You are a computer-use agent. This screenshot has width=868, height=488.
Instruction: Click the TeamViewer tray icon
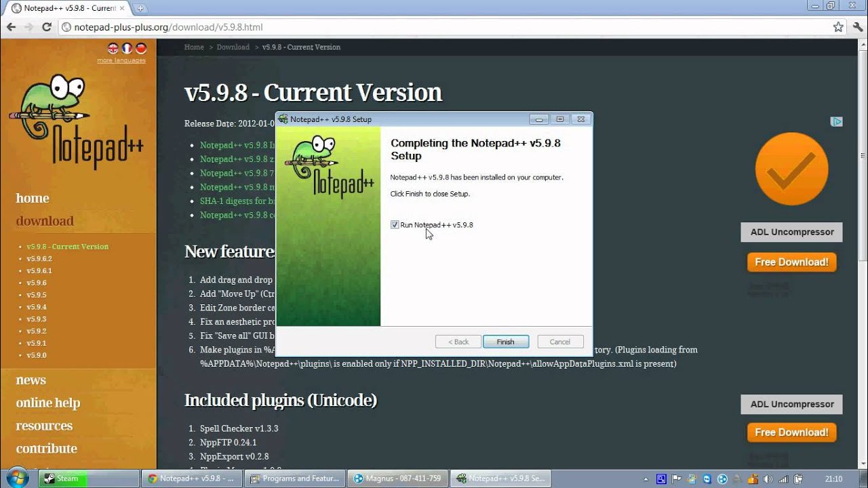(707, 479)
